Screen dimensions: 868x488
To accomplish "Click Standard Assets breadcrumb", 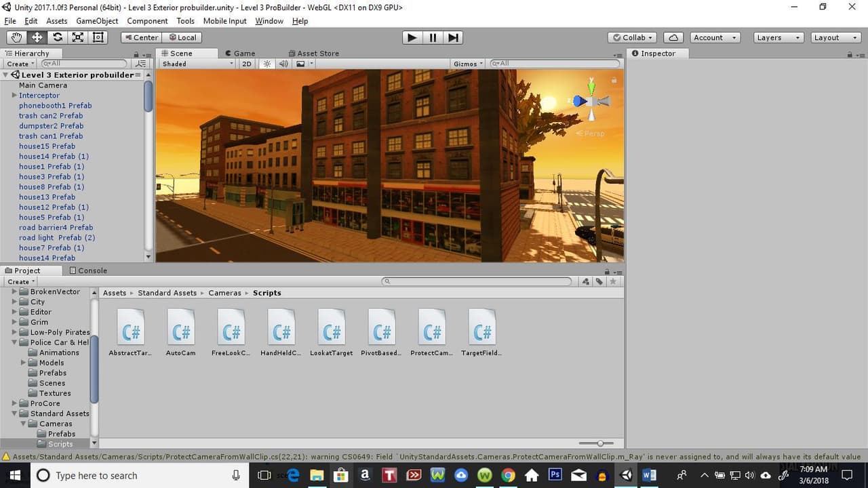I will point(167,293).
